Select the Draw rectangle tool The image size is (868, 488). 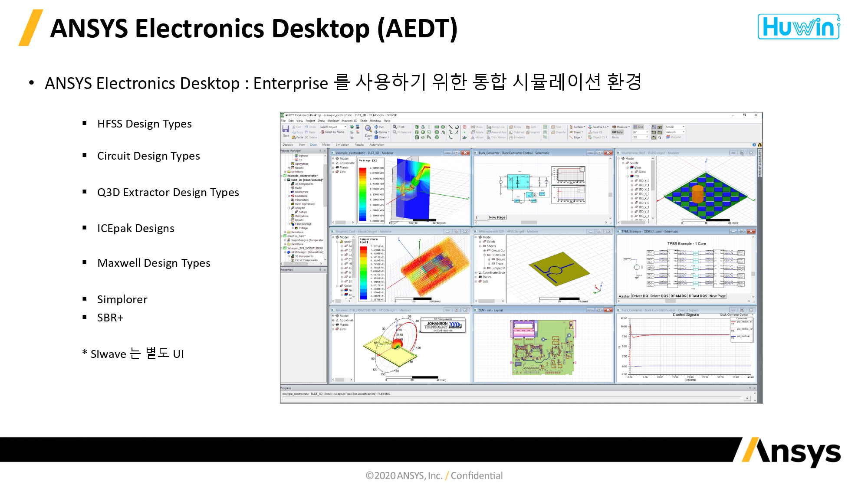click(x=437, y=127)
